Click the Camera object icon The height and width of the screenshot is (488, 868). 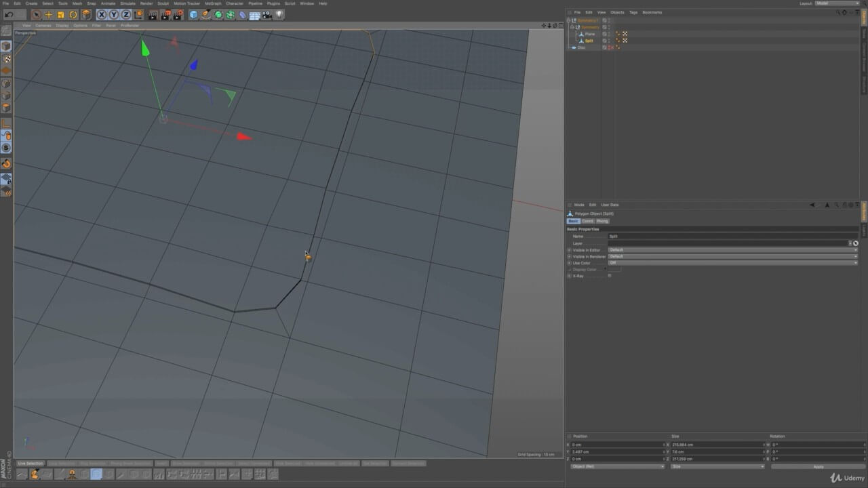pos(267,14)
